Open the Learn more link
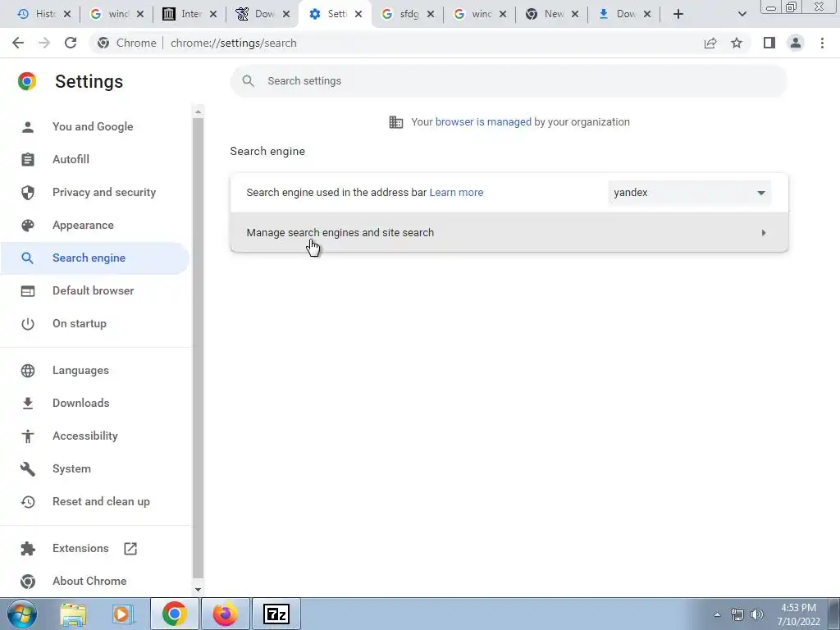 (x=456, y=192)
